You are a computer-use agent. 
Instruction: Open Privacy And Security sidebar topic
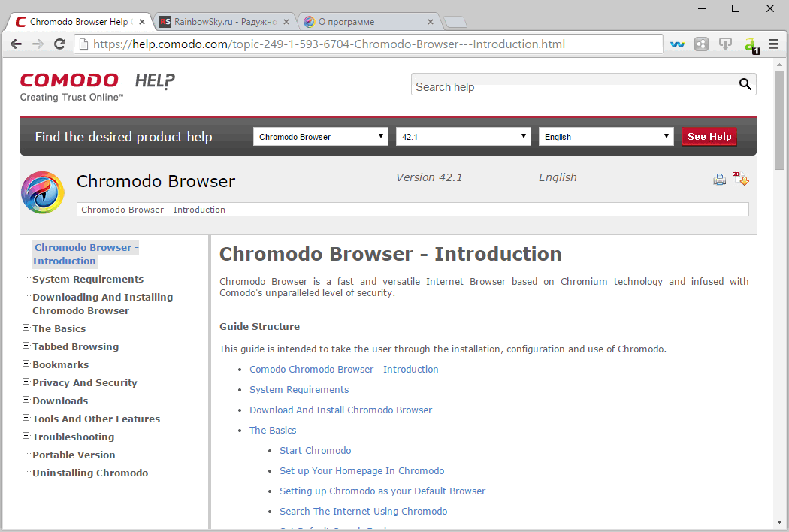click(x=84, y=383)
